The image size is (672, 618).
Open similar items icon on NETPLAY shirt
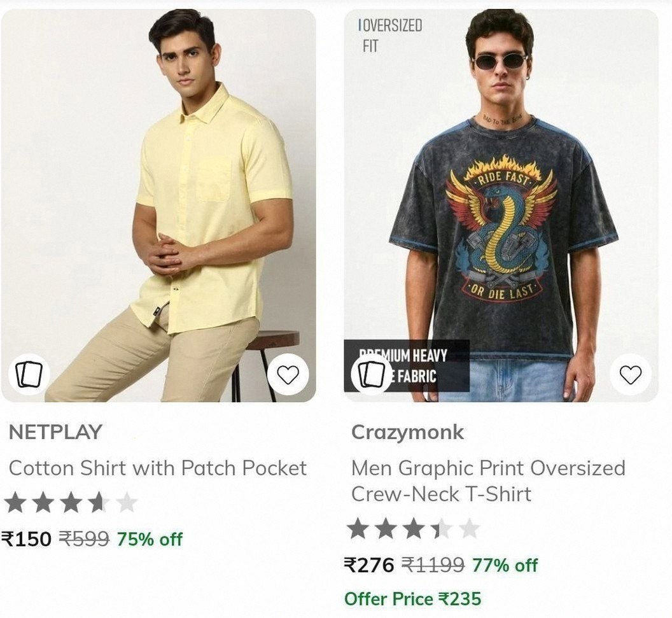[29, 375]
